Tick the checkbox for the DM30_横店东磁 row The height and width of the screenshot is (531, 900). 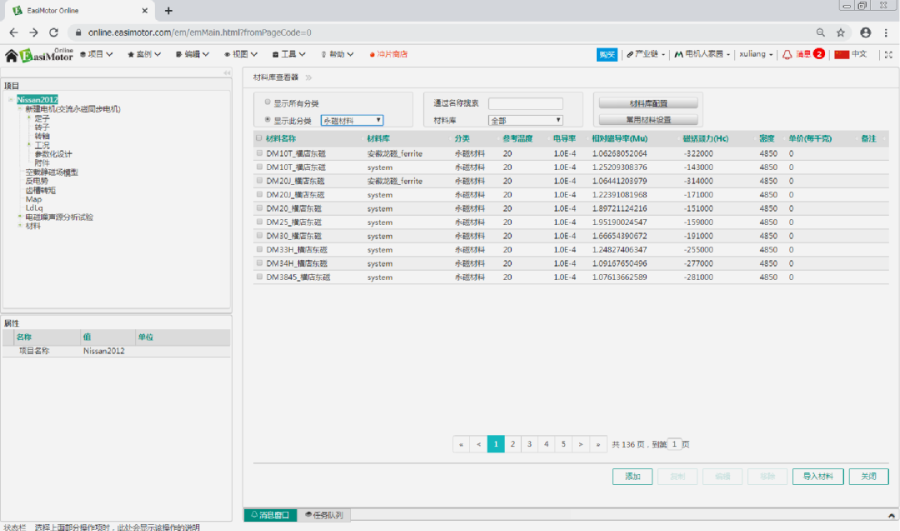[x=259, y=235]
